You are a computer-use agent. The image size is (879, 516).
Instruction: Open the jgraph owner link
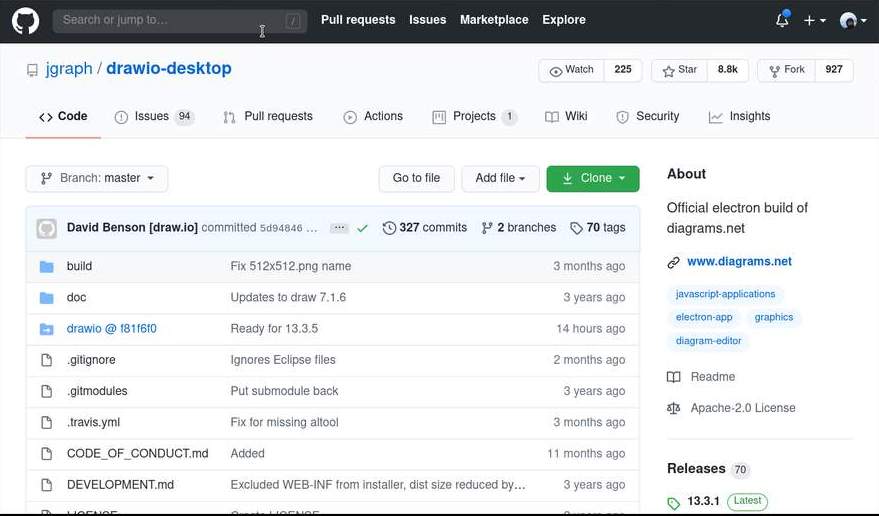coord(69,68)
